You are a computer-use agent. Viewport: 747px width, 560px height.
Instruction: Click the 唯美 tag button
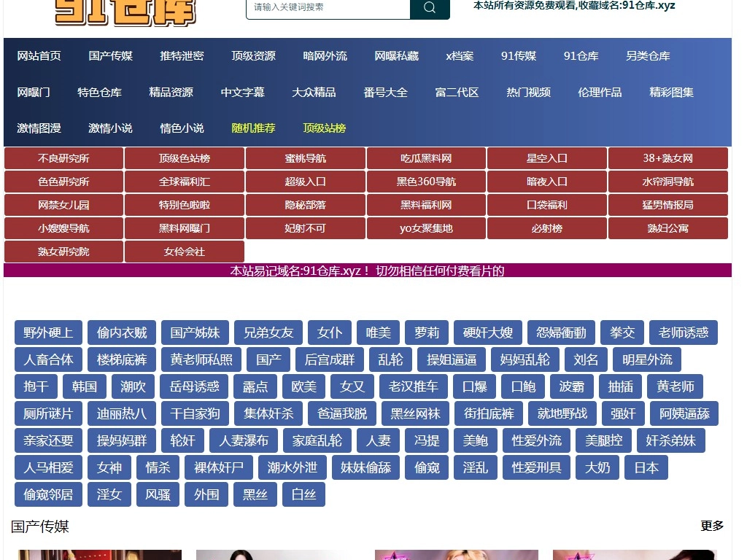(378, 332)
